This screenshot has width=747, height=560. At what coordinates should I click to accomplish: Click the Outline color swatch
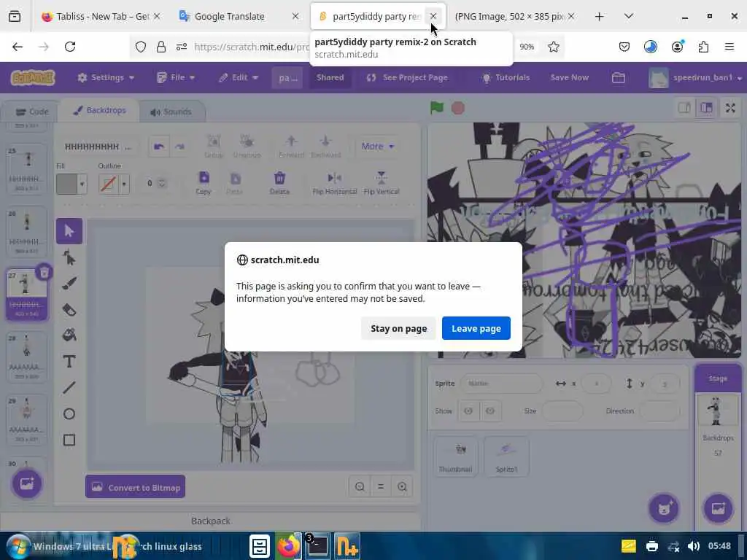click(x=108, y=184)
